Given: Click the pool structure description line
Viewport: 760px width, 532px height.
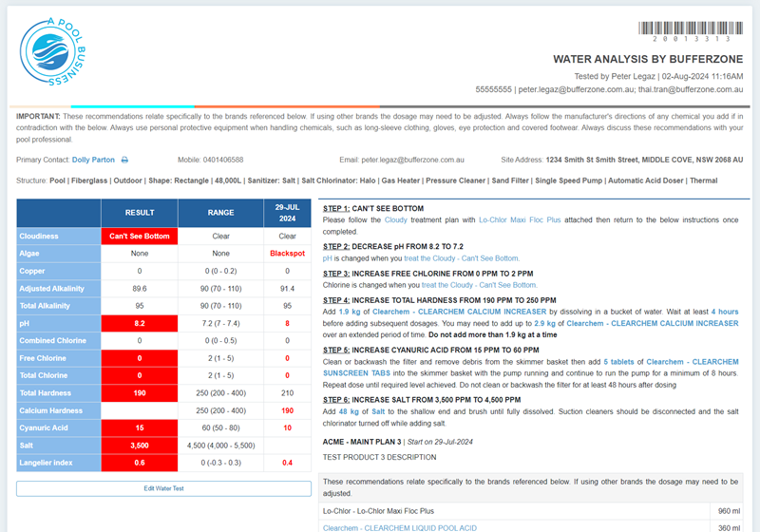Looking at the screenshot, I should (x=367, y=180).
